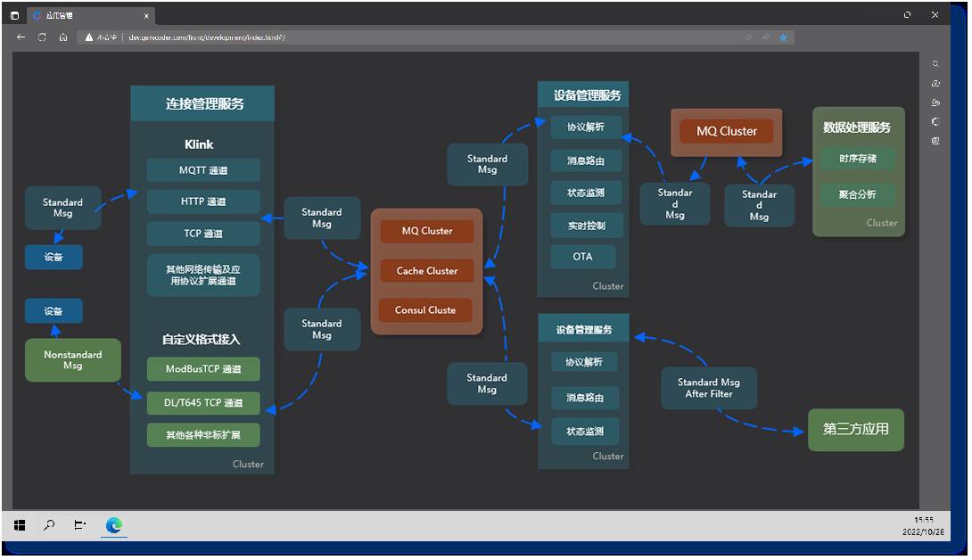
Task: Click the favorites star in the address bar
Action: point(783,37)
